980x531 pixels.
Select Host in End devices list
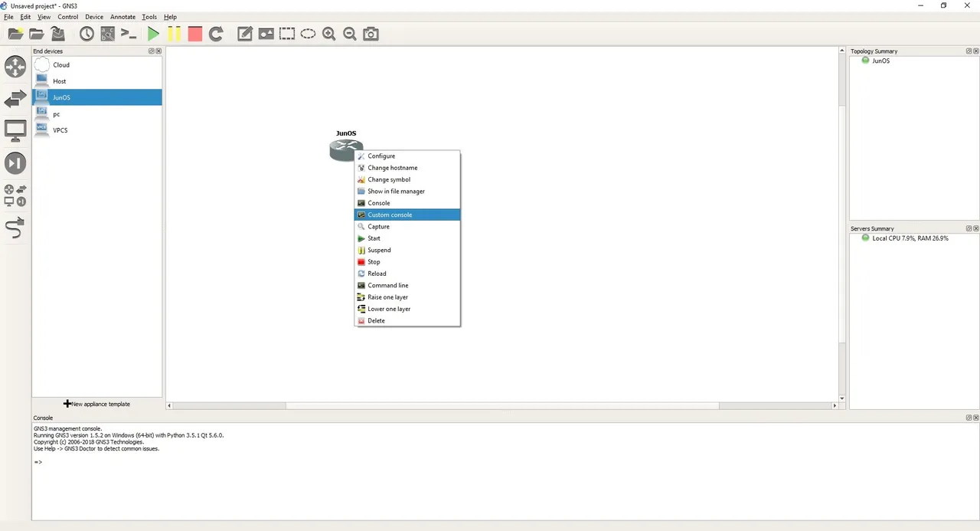pos(97,81)
